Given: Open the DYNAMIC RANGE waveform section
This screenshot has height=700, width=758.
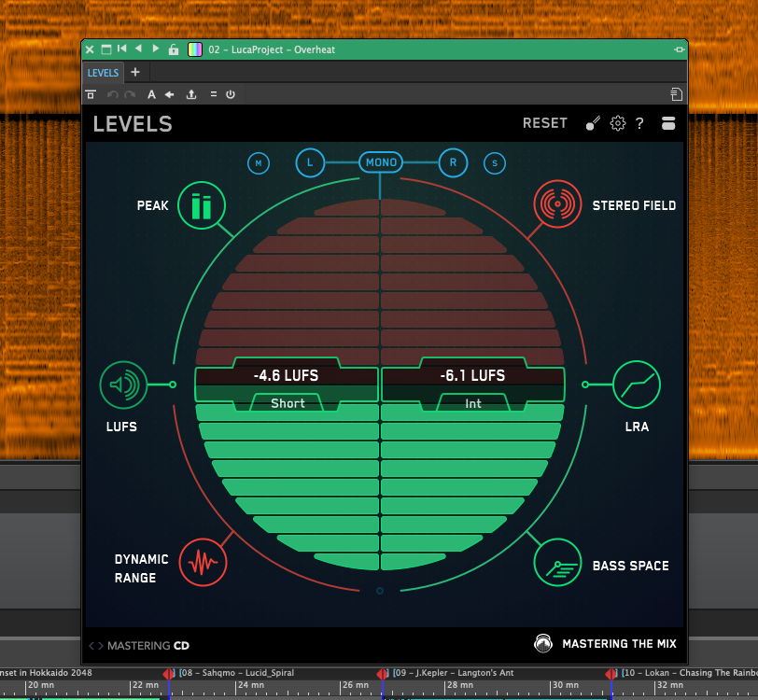Looking at the screenshot, I should coord(204,562).
